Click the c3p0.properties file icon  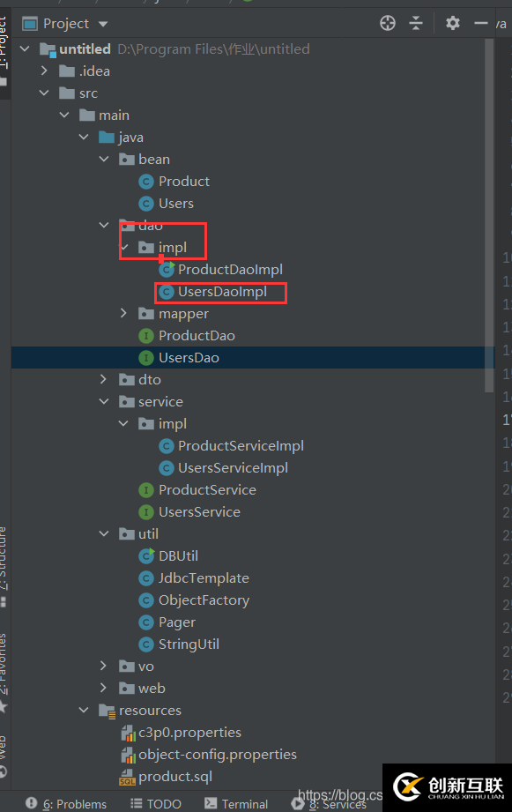point(128,733)
